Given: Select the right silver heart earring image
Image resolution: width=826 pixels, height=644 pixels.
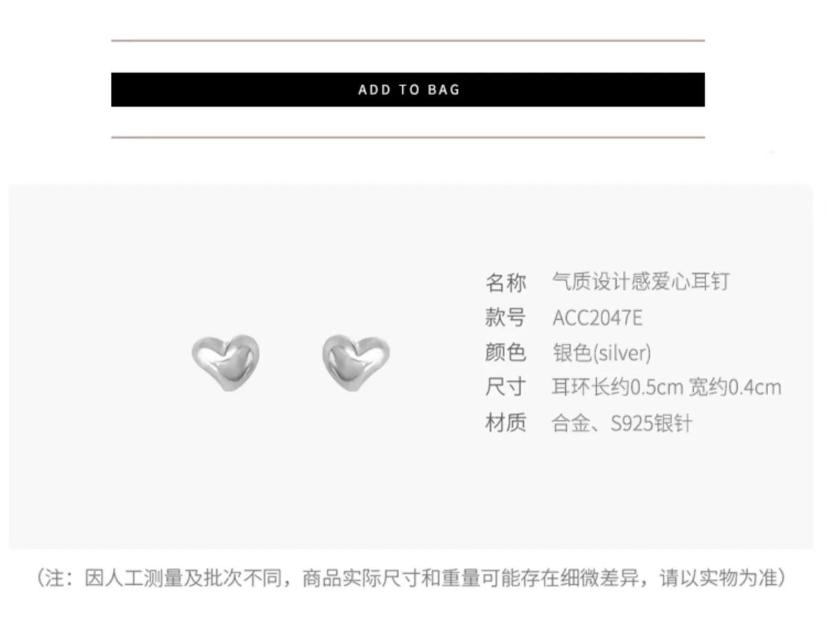Looking at the screenshot, I should (x=356, y=363).
